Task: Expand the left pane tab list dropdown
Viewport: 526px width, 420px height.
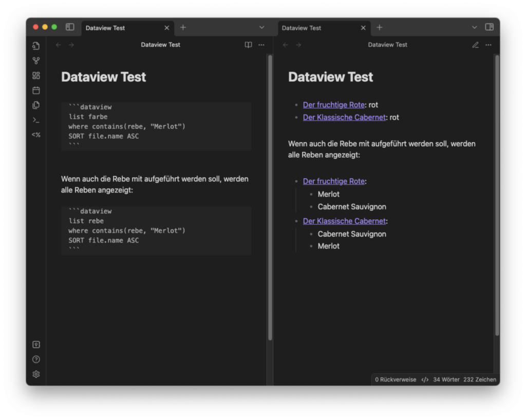Action: (261, 28)
